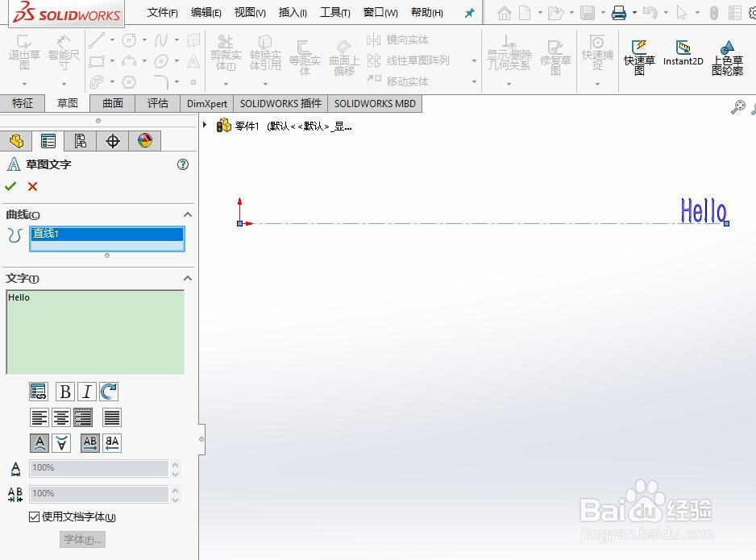Switch to the DimXpert tab
This screenshot has height=560, width=756.
(207, 103)
